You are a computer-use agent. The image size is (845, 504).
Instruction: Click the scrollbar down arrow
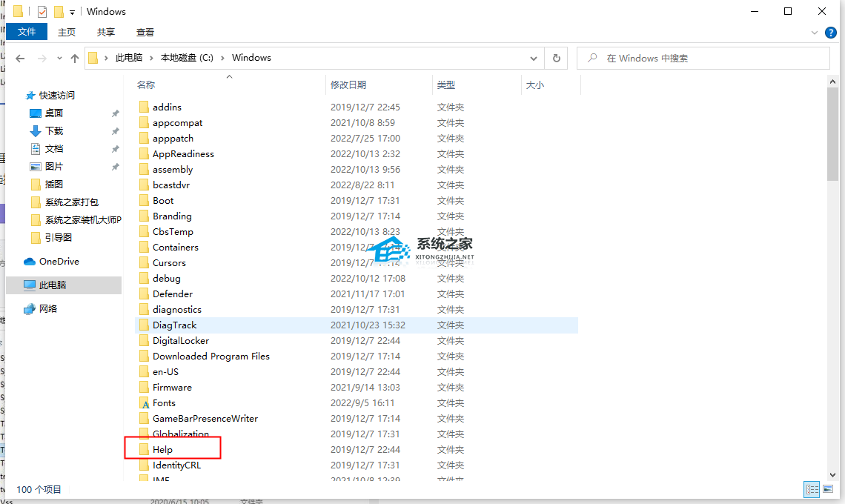[832, 475]
